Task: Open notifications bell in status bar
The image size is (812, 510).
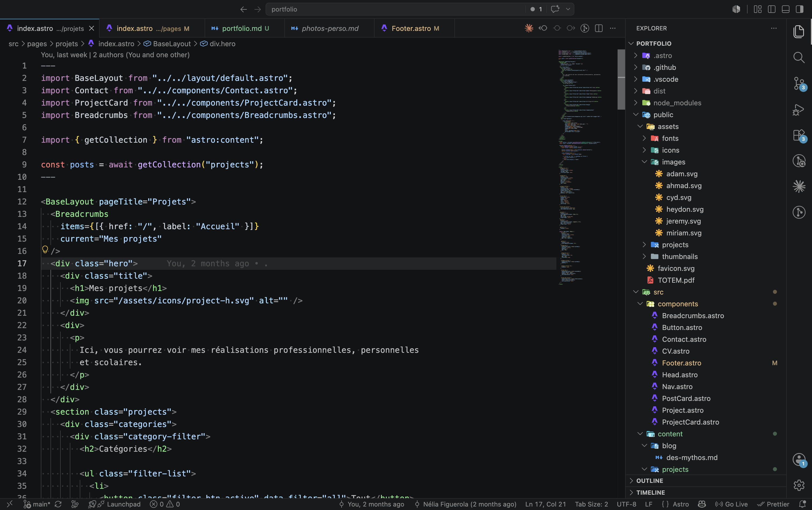Action: (x=802, y=504)
